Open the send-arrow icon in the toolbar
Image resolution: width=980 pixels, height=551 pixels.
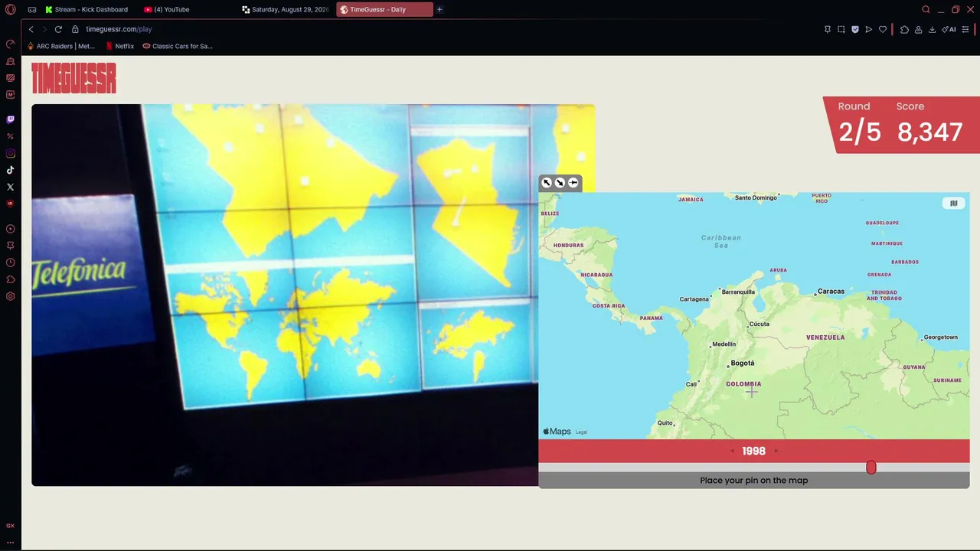(x=868, y=29)
